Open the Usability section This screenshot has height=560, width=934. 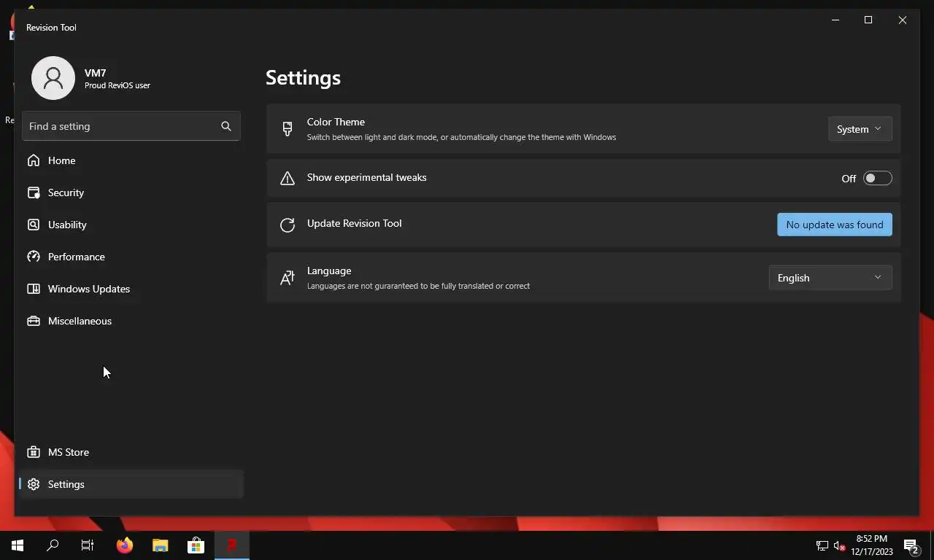[x=67, y=225]
